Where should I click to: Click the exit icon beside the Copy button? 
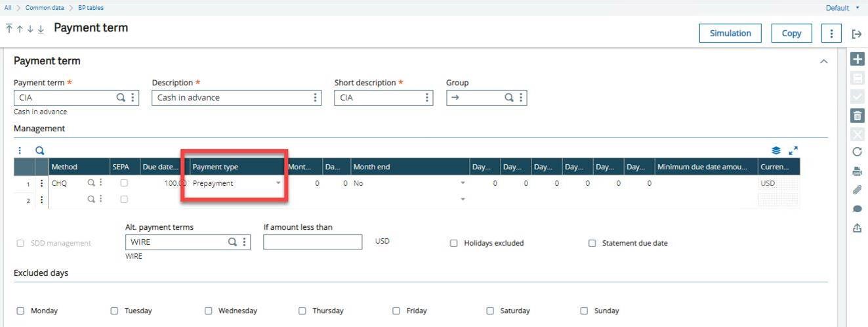857,33
